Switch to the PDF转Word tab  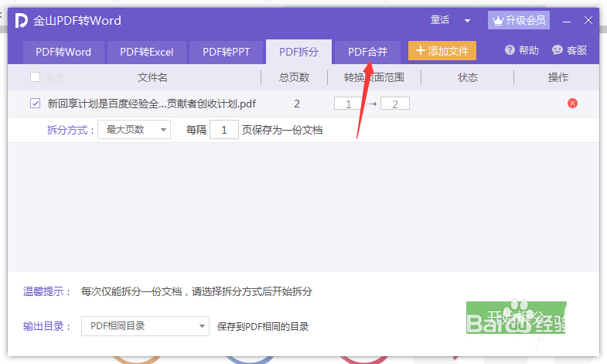pos(63,52)
